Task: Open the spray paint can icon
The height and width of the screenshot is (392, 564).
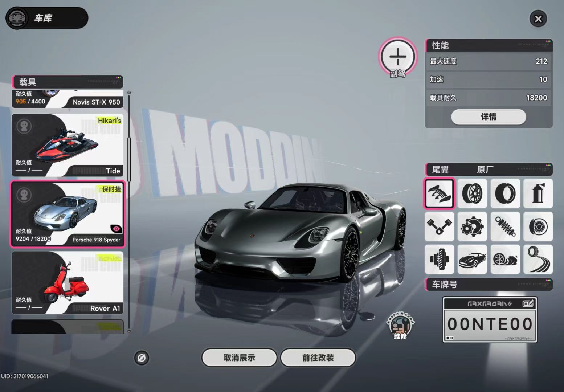Action: coord(538,193)
